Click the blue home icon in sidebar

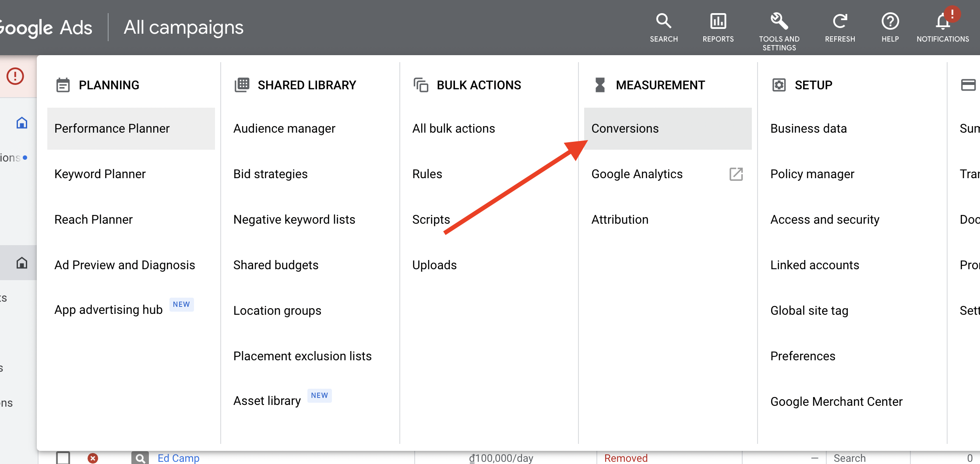22,123
